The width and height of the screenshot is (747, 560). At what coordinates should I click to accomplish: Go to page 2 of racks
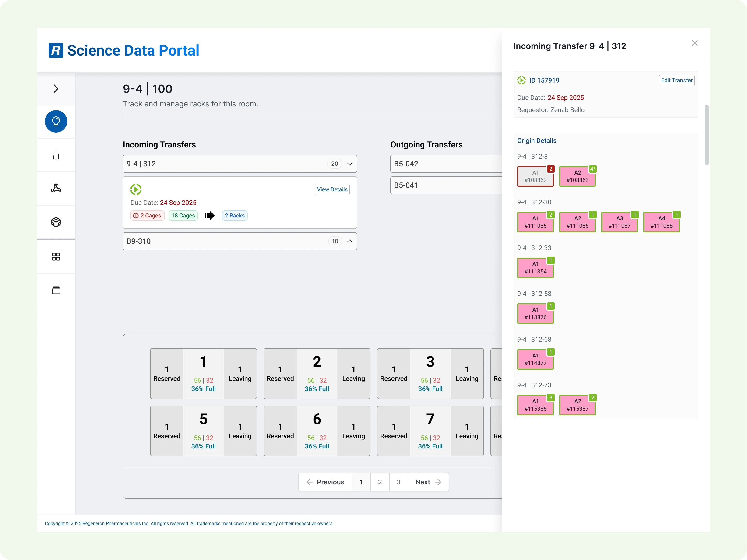tap(380, 482)
